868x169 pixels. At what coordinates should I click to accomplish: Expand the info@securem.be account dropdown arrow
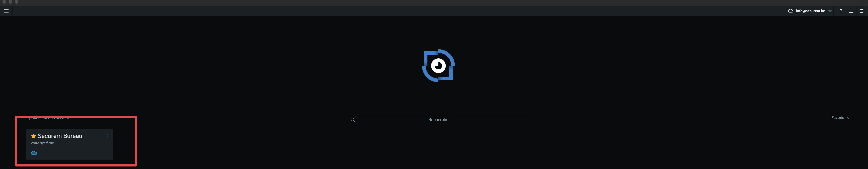coord(830,11)
